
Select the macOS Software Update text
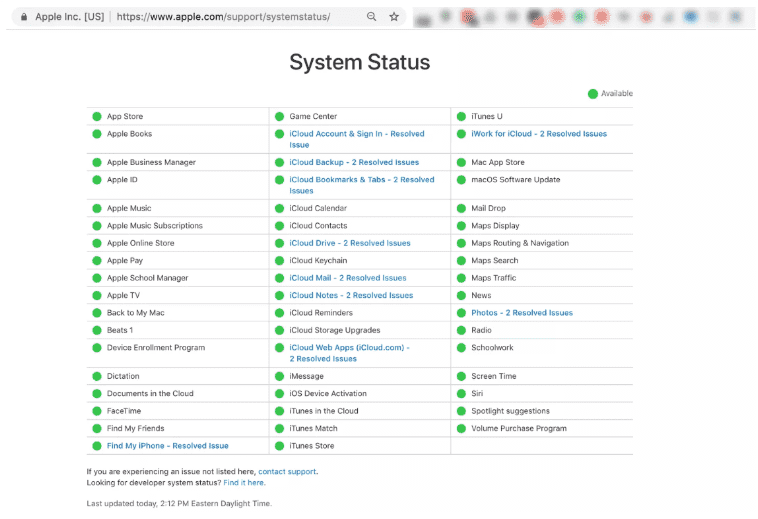tap(516, 180)
